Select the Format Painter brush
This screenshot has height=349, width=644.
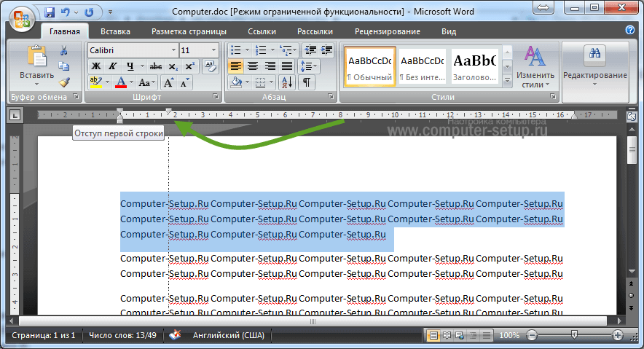[x=63, y=82]
